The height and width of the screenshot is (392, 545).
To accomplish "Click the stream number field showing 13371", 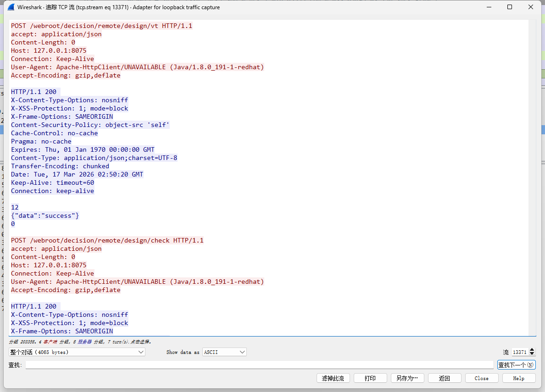I will pos(520,352).
